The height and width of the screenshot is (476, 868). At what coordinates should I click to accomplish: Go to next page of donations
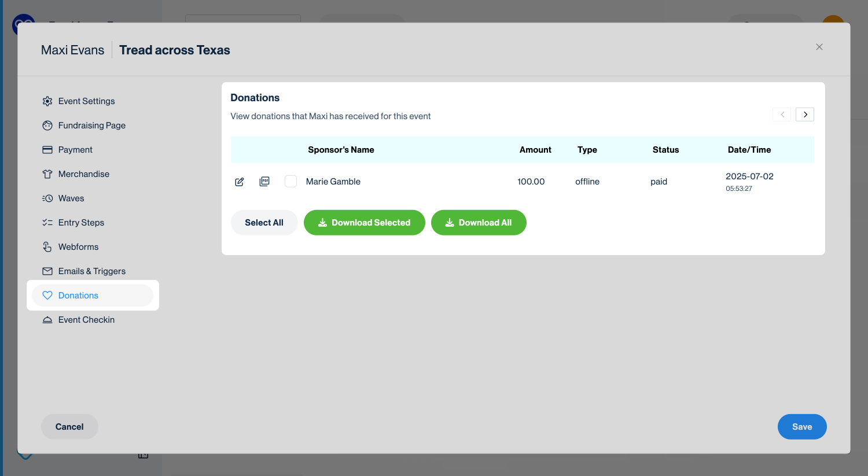pos(805,115)
